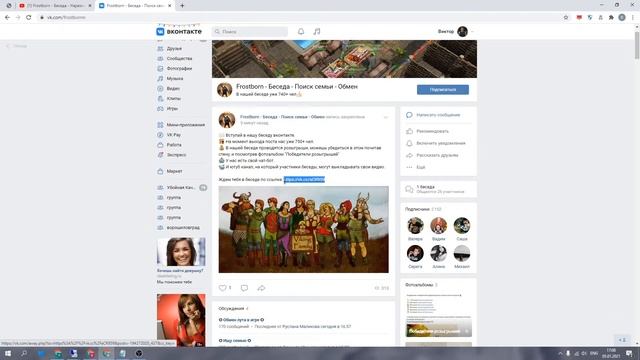Click the browser address bar URL
This screenshot has width=640, height=360.
pyautogui.click(x=66, y=18)
